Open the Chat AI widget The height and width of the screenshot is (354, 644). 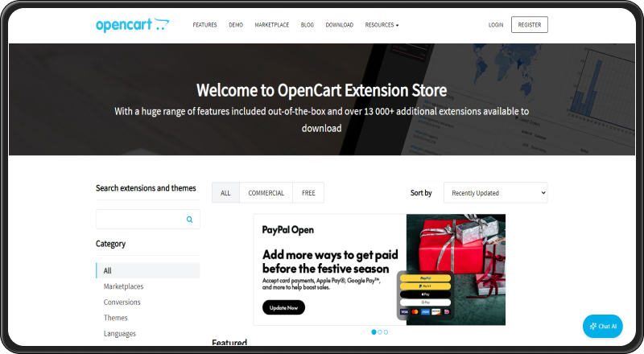pos(602,326)
